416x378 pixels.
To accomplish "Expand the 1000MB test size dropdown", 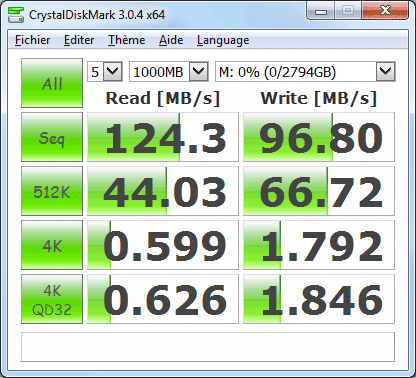I will (x=169, y=71).
